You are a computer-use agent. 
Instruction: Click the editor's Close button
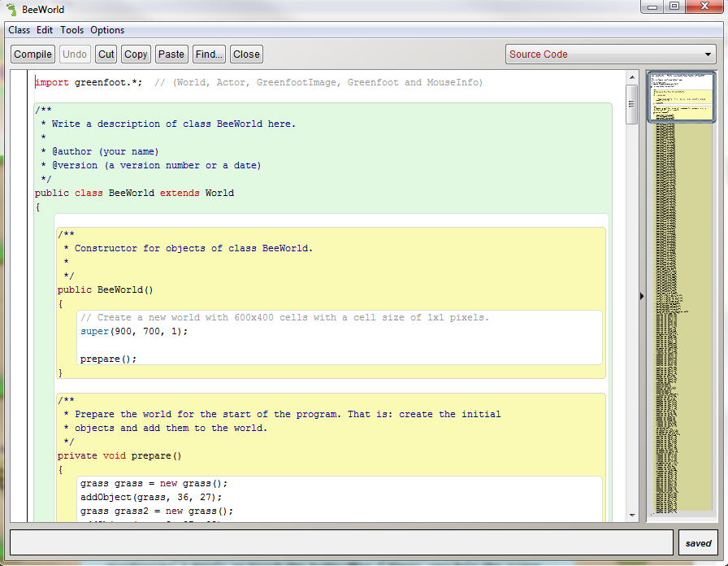point(246,54)
